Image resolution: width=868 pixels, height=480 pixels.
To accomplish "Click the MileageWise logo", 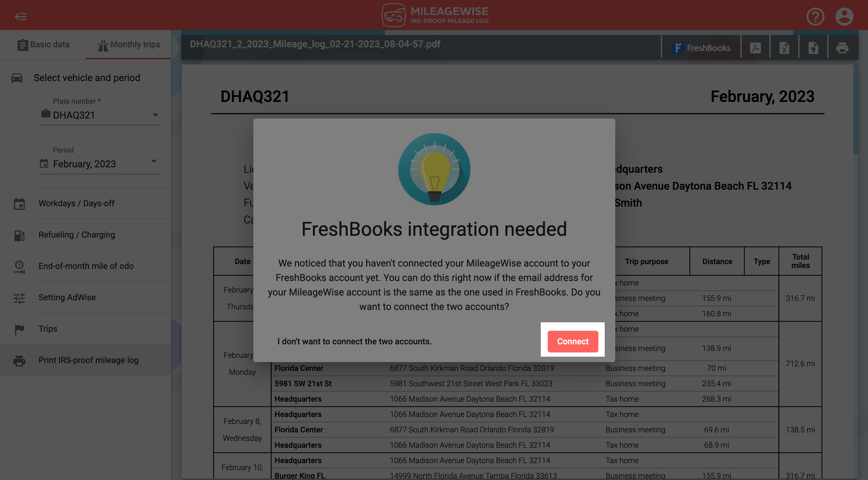I will tap(434, 15).
